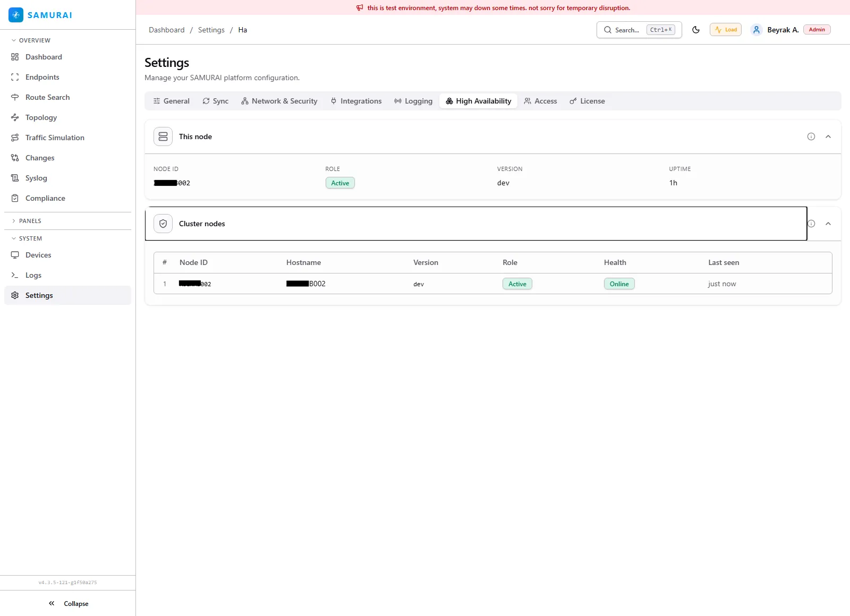Screen dimensions: 850x616
Task: Switch to the Network & Security tab
Action: point(279,101)
